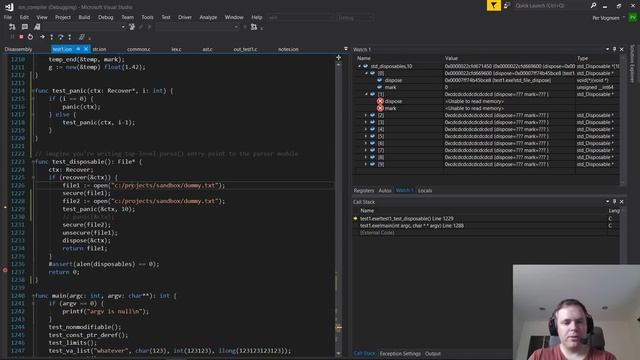Click the Stop Debugging red square icon
The image size is (640, 360).
coord(21,37)
